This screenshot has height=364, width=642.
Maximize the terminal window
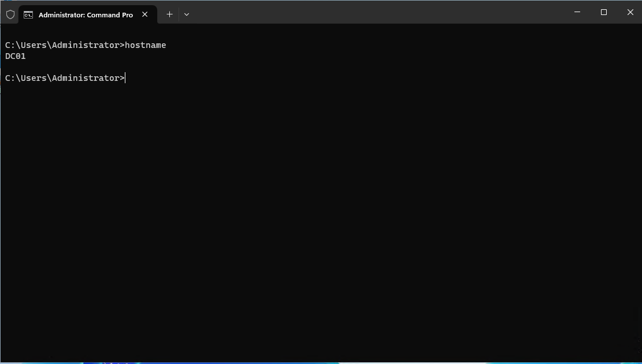[x=603, y=12]
